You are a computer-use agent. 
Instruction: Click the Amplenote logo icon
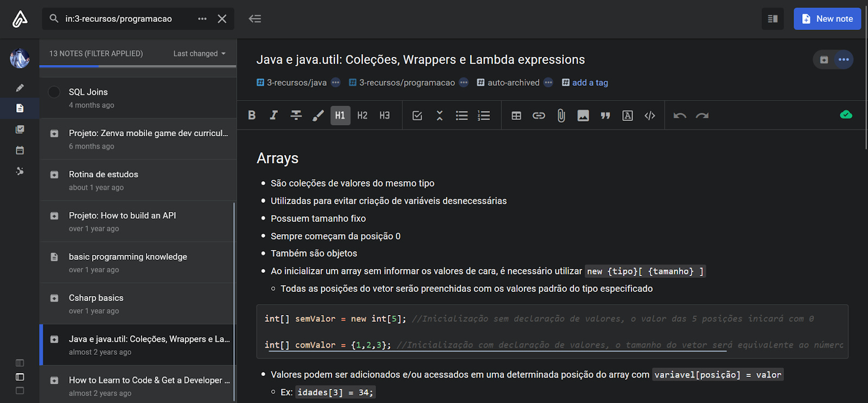20,19
